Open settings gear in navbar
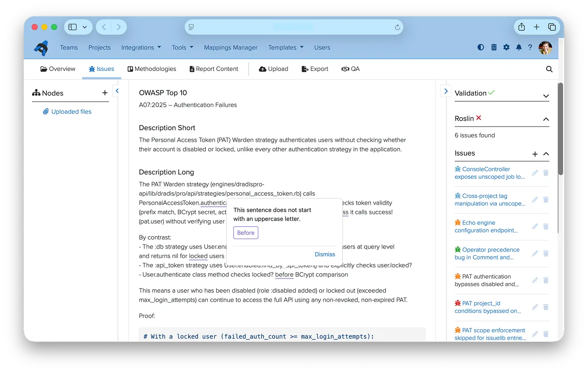The width and height of the screenshot is (588, 373). tap(506, 47)
